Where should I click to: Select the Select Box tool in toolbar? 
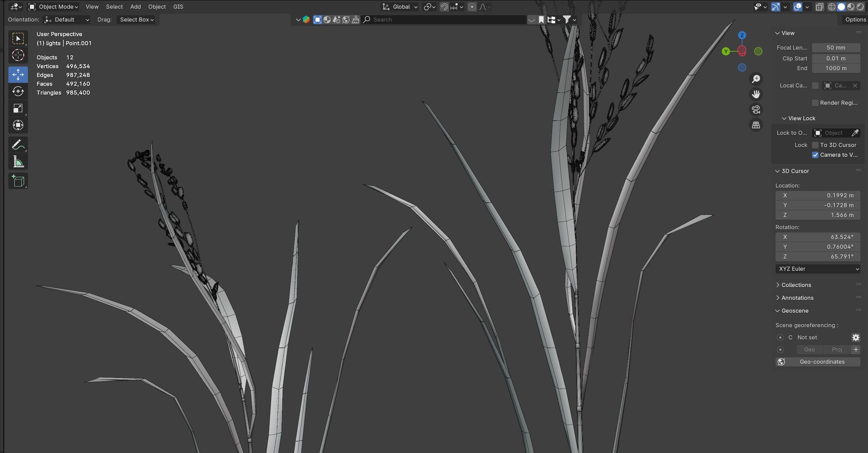click(18, 39)
